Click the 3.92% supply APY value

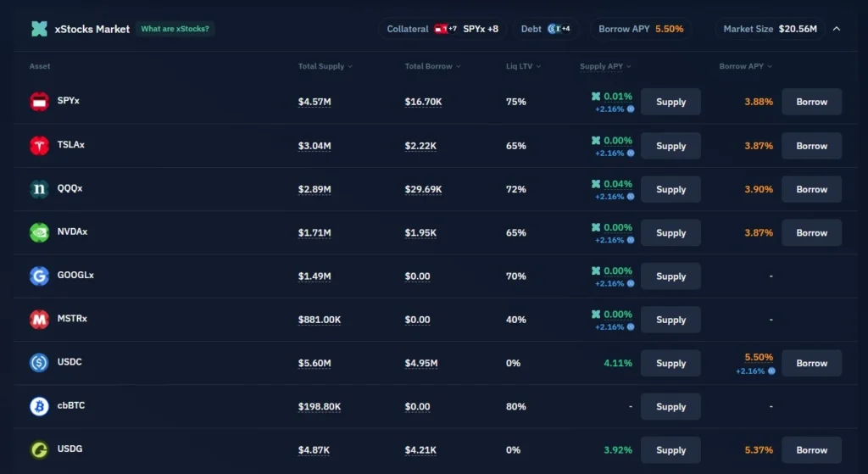pos(618,450)
